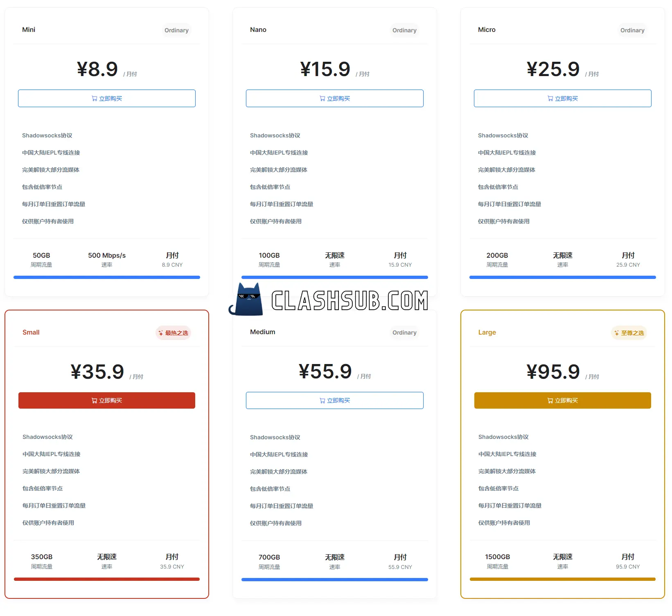Click the Ordinary badge on the Micro card
The image size is (672, 616).
pyautogui.click(x=632, y=30)
